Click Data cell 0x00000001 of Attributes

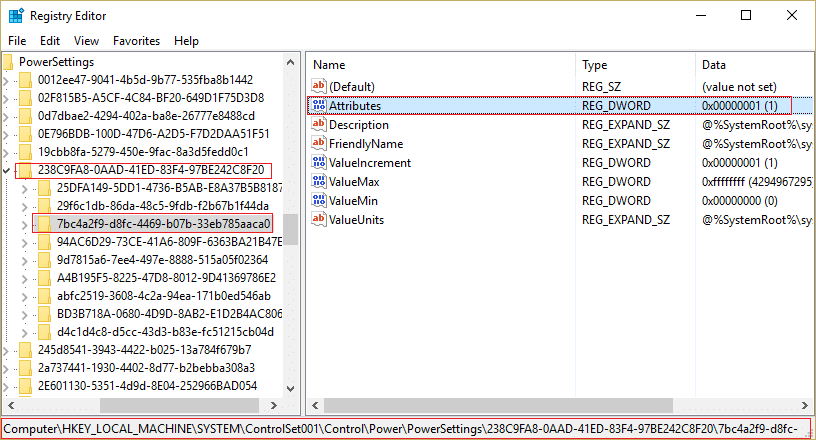click(740, 106)
